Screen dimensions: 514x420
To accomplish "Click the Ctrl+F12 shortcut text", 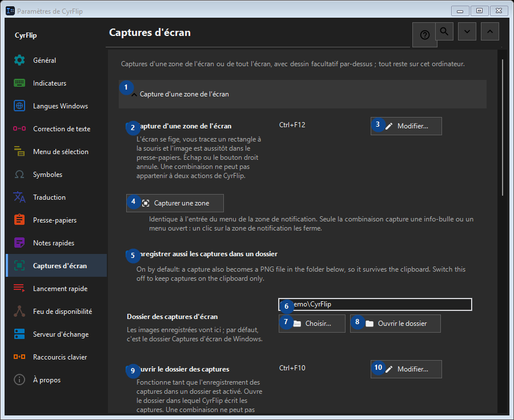I will (292, 125).
